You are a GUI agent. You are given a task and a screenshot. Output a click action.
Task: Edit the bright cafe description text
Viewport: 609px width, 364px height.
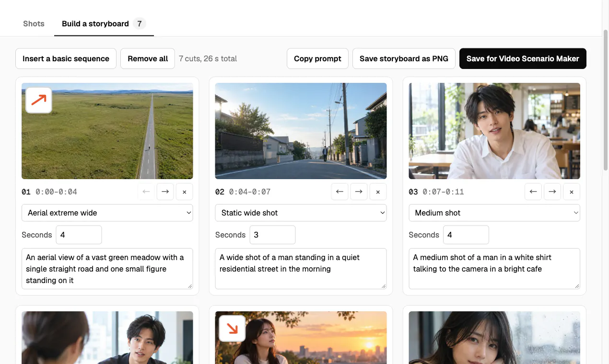[494, 269]
